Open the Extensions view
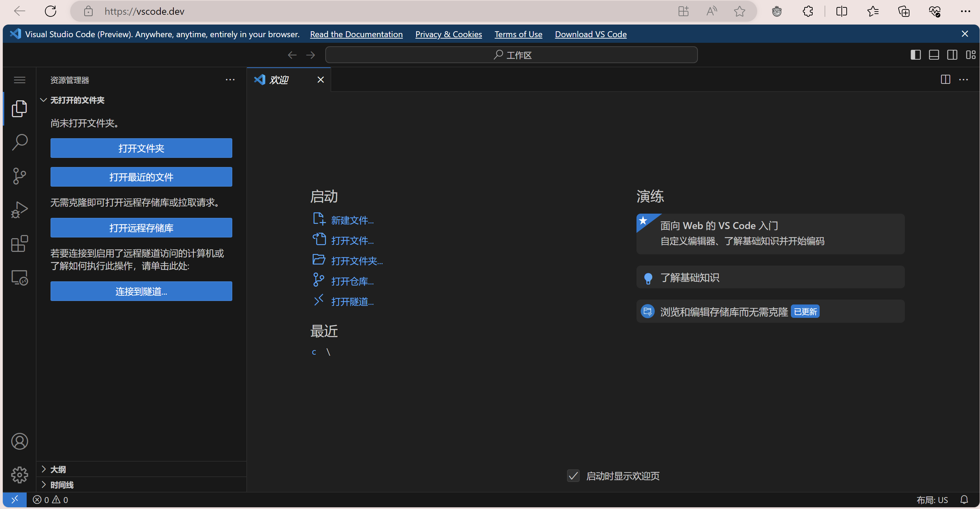Image resolution: width=980 pixels, height=509 pixels. [19, 243]
